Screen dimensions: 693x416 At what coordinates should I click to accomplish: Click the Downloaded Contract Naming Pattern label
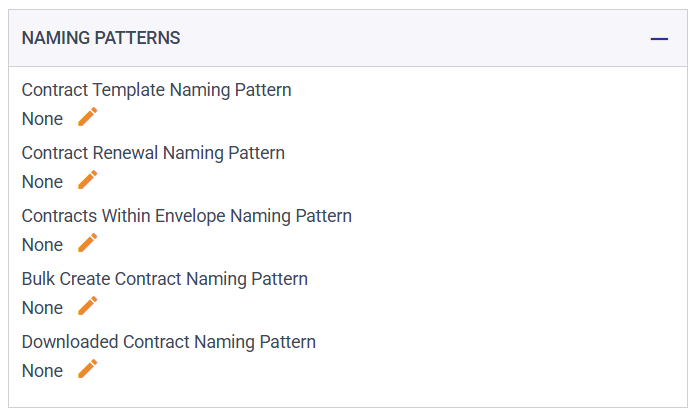coord(168,342)
